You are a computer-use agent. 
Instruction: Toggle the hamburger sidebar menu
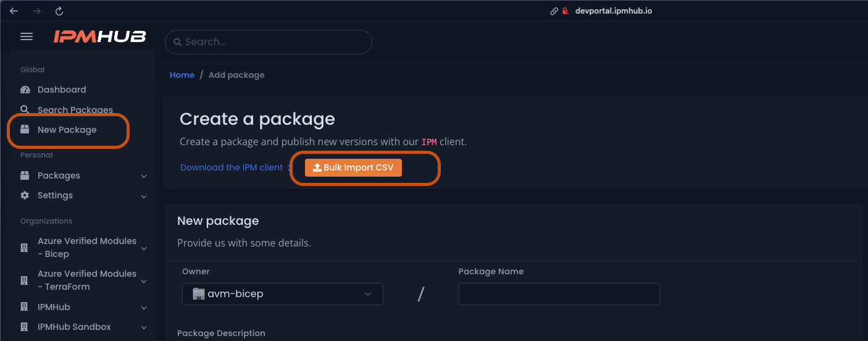coord(27,37)
